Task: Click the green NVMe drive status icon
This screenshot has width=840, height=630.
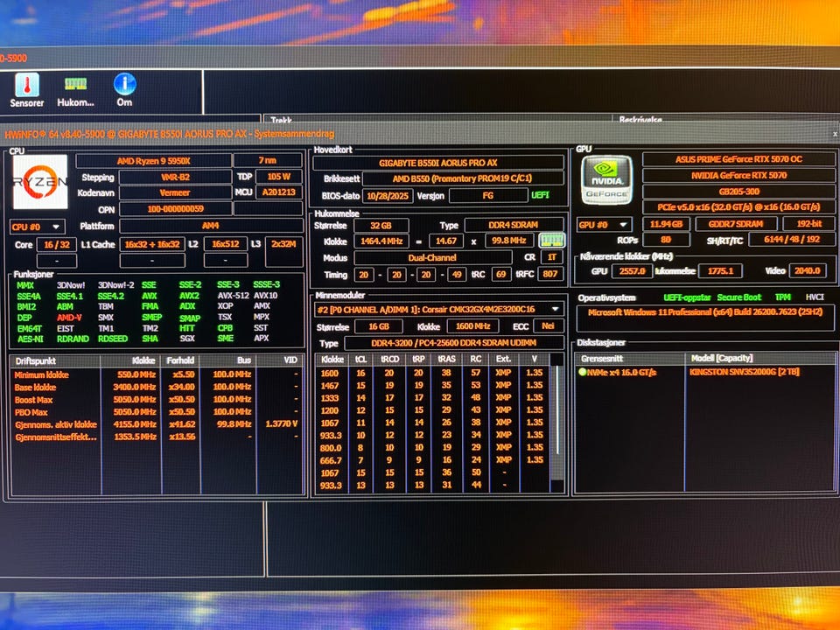Action: pyautogui.click(x=582, y=371)
